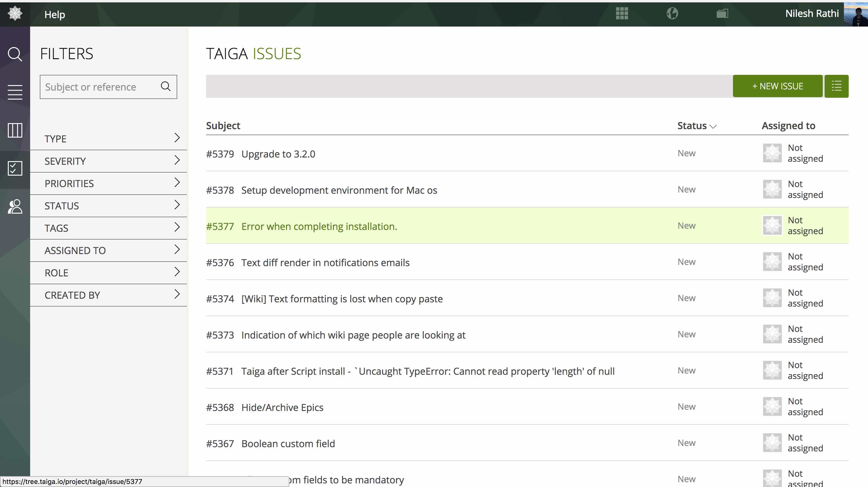Click the Taiga logo icon
The height and width of the screenshot is (487, 868).
[x=15, y=14]
